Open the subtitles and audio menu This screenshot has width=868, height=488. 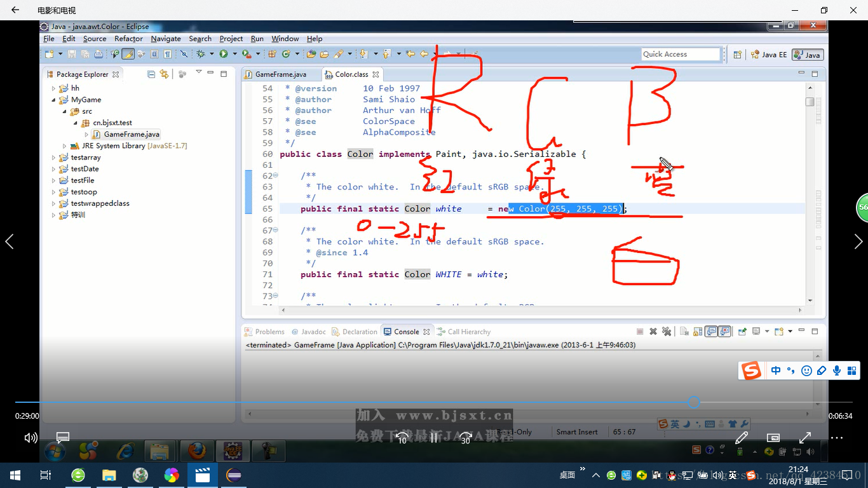62,438
